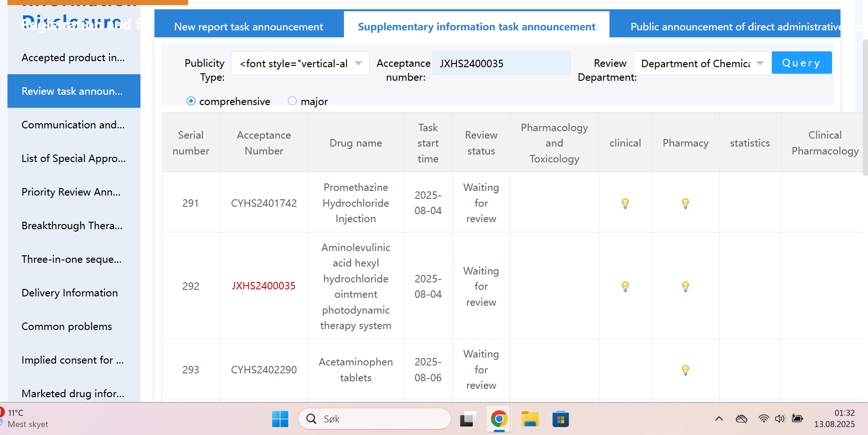The height and width of the screenshot is (435, 868).
Task: Click clinical lightbulb icon for Promethazine Hydrochloride Injection
Action: coord(625,203)
